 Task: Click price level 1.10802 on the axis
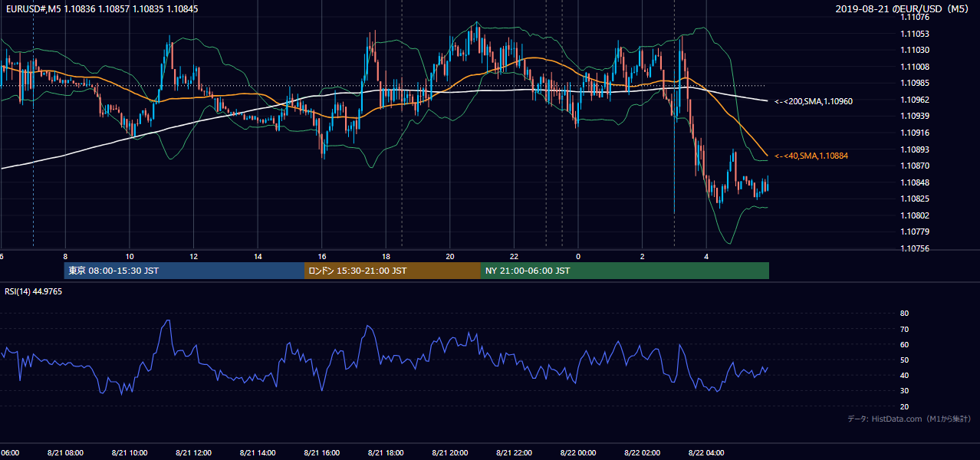pyautogui.click(x=915, y=215)
